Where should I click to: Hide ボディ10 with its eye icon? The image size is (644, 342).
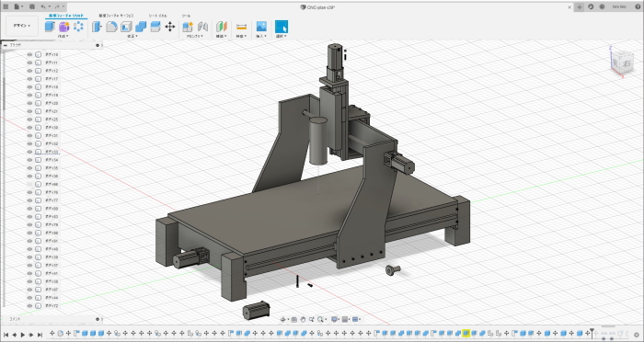click(29, 54)
